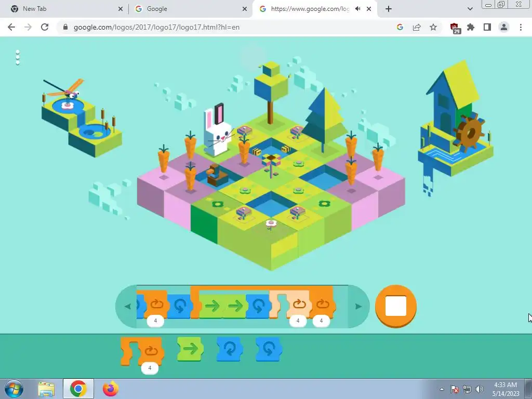Show hidden system tray icons
The height and width of the screenshot is (399, 532).
click(x=442, y=389)
